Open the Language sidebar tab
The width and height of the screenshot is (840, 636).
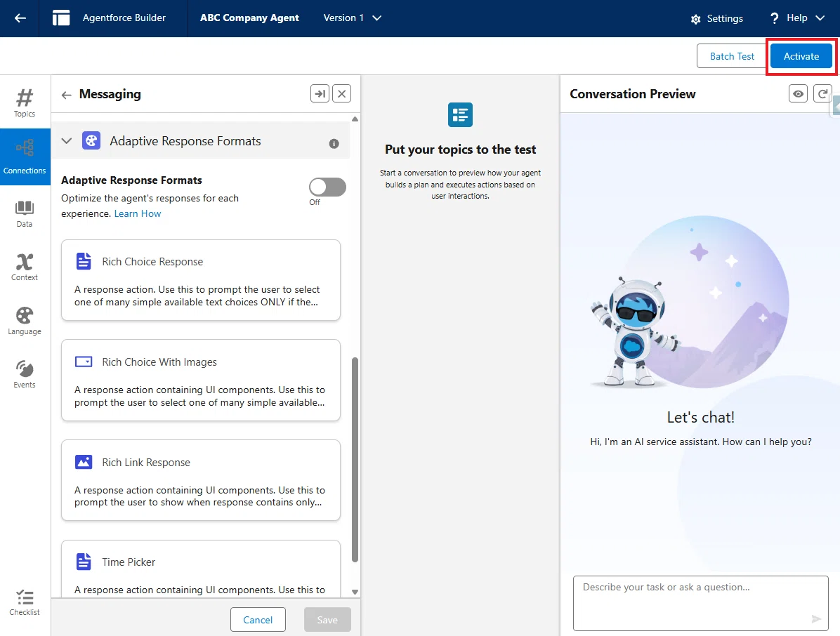[25, 322]
